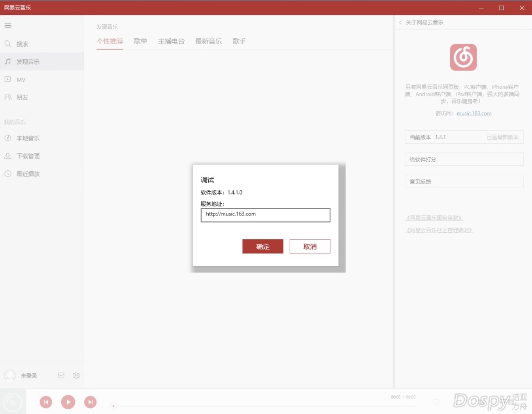Open the MV section
Viewport: 532px width, 414px height.
click(42, 79)
